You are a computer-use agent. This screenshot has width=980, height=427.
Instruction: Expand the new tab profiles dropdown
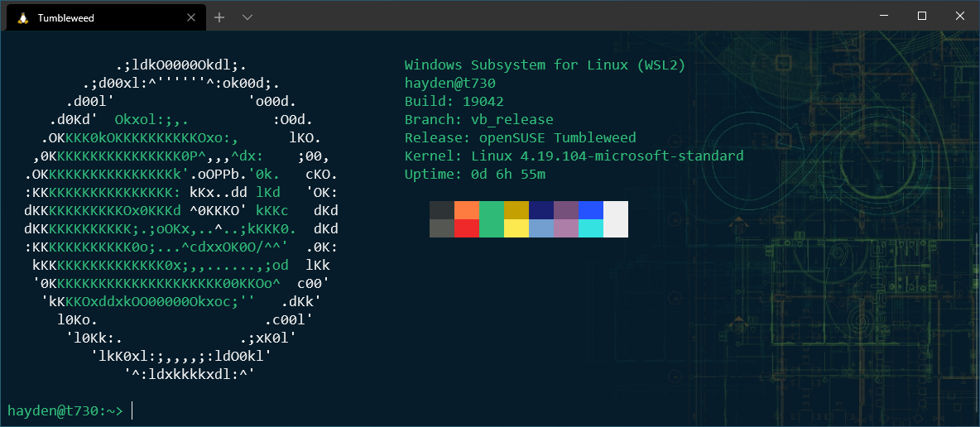(247, 17)
